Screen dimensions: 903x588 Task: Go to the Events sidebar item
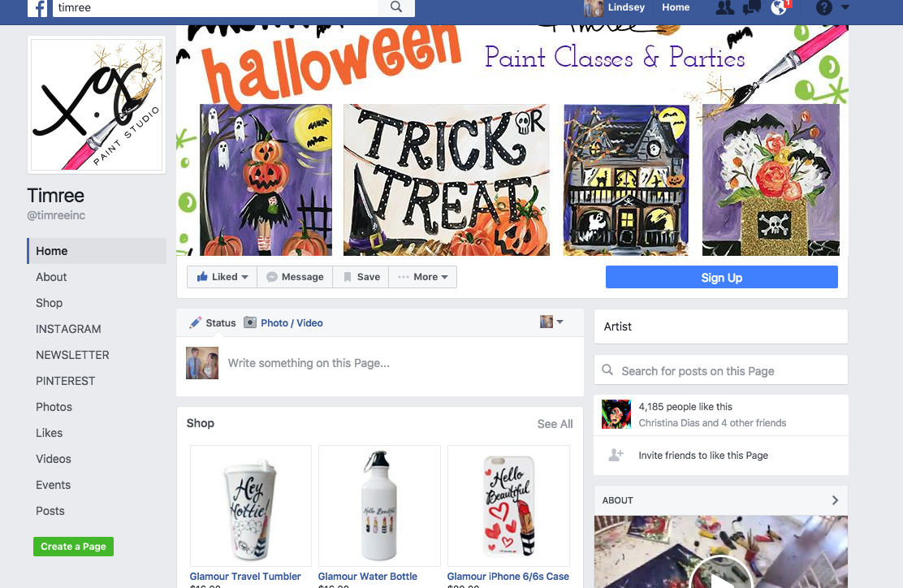[x=53, y=485]
